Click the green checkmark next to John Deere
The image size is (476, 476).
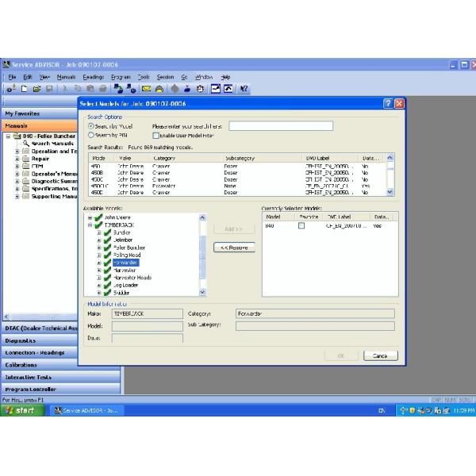(x=98, y=217)
